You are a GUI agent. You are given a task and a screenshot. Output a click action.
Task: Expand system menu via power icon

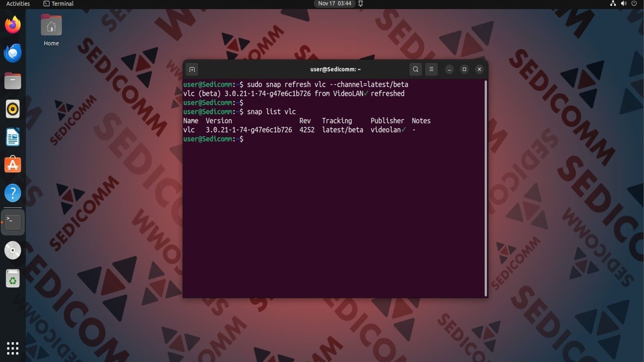coord(634,4)
